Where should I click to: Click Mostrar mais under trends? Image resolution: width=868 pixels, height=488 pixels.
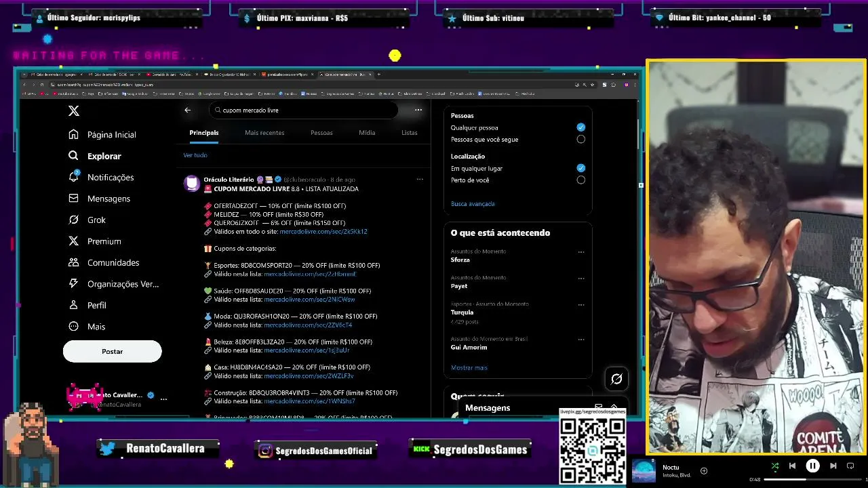469,367
